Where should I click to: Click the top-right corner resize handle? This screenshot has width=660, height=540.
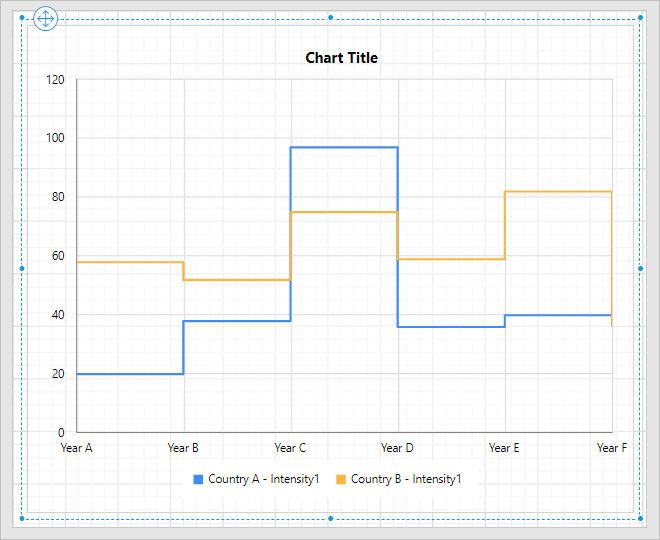coord(640,18)
